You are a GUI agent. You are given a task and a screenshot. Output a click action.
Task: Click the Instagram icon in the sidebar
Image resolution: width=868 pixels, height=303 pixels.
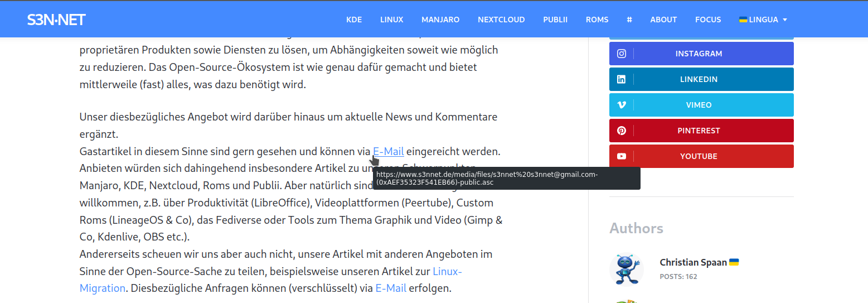pyautogui.click(x=621, y=54)
